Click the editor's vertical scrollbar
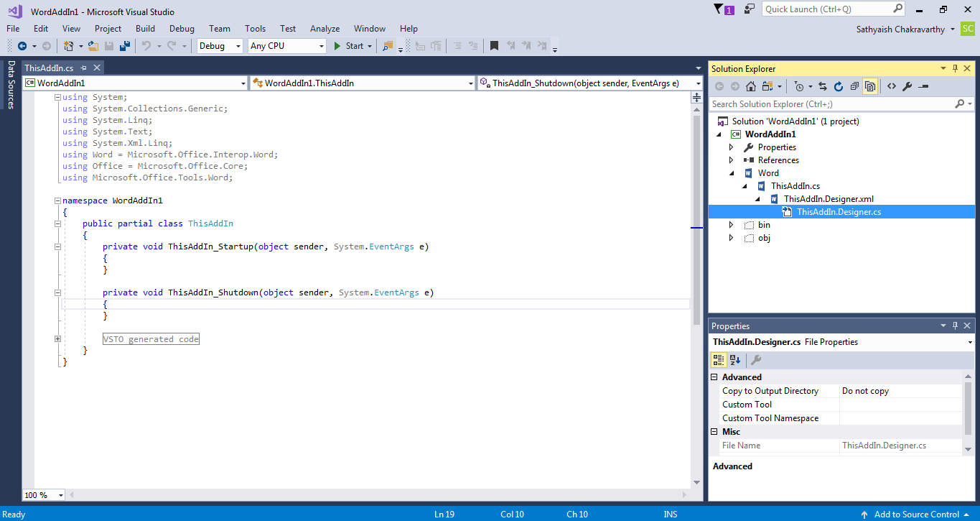This screenshot has height=521, width=980. (696, 216)
